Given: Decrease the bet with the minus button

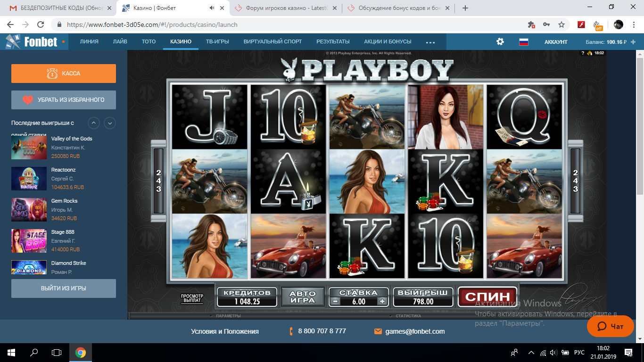Looking at the screenshot, I should [x=335, y=302].
